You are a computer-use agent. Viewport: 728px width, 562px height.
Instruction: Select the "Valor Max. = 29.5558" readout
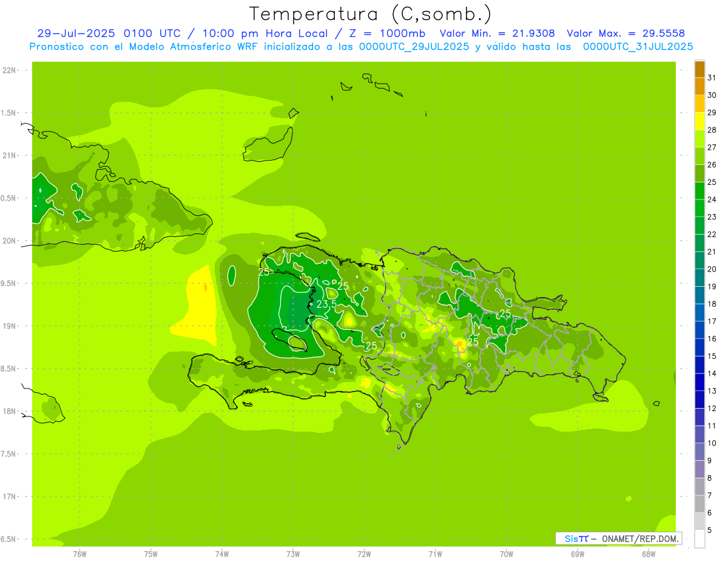point(625,33)
